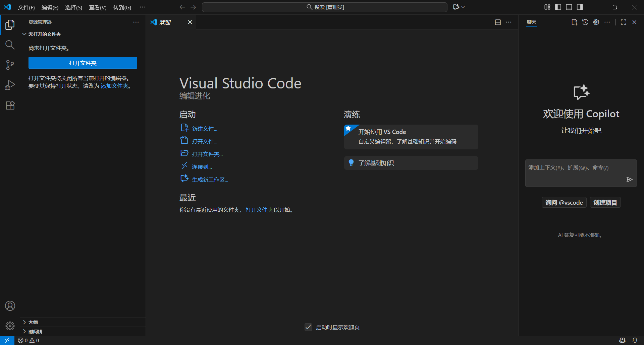This screenshot has height=345, width=644.
Task: Start a new chat in Copilot panel
Action: point(574,22)
